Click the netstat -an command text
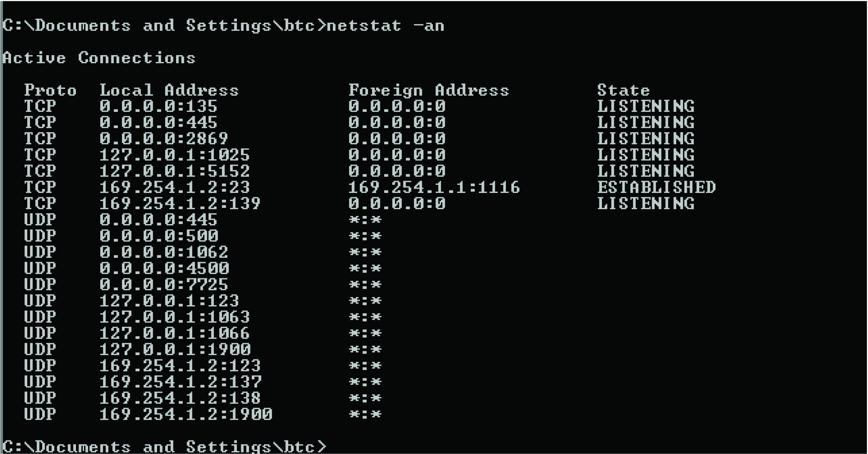The width and height of the screenshot is (868, 454). coord(385,26)
